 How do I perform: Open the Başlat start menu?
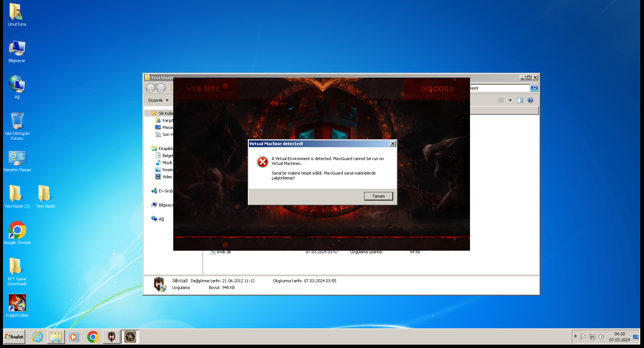[14, 337]
